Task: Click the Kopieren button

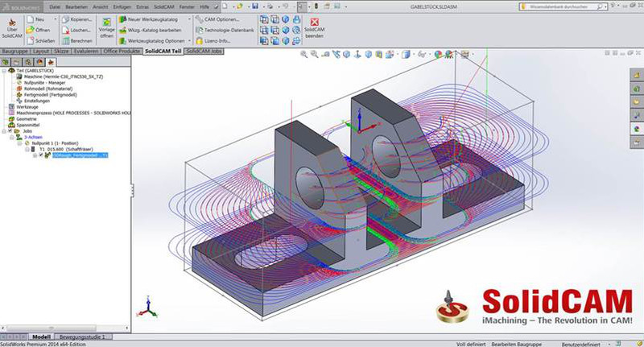Action: point(77,19)
